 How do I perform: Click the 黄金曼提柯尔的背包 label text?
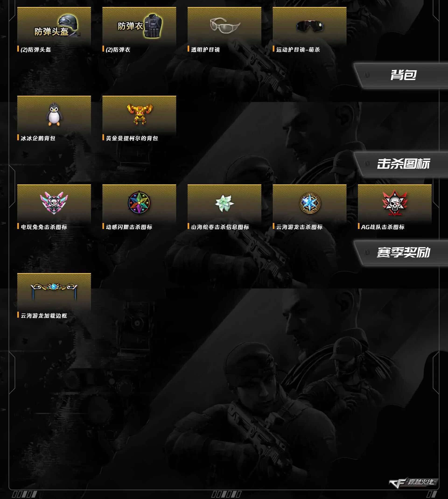click(x=132, y=138)
